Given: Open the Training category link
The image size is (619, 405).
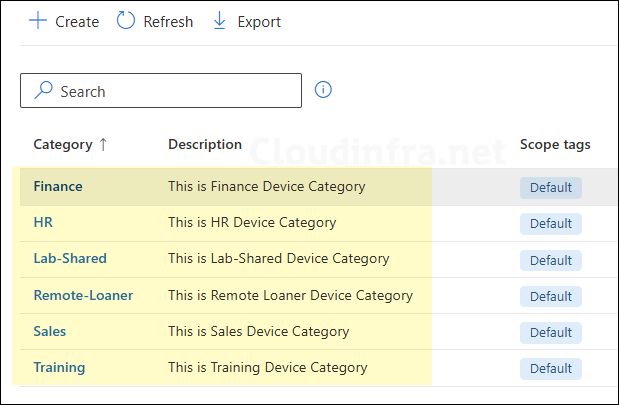Looking at the screenshot, I should tap(59, 367).
